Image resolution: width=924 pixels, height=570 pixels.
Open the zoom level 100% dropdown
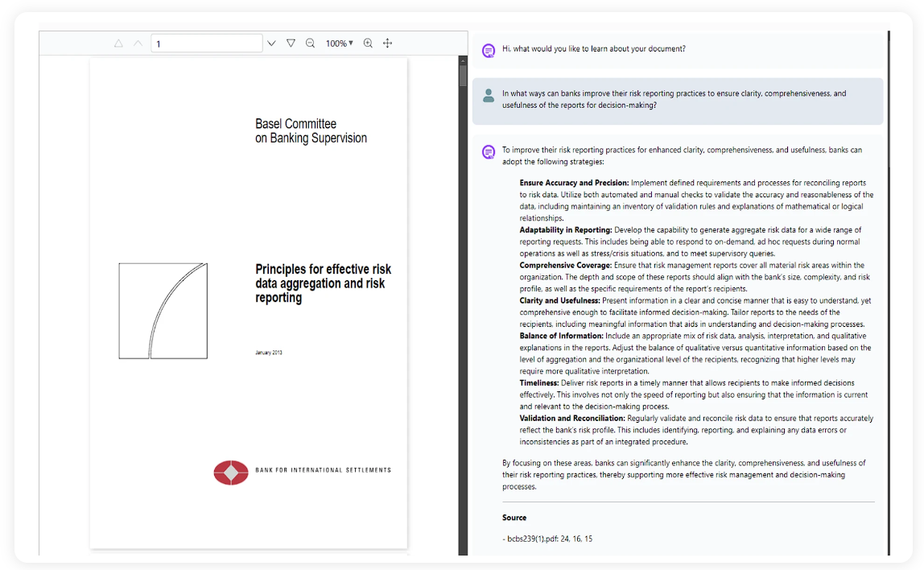pos(339,43)
